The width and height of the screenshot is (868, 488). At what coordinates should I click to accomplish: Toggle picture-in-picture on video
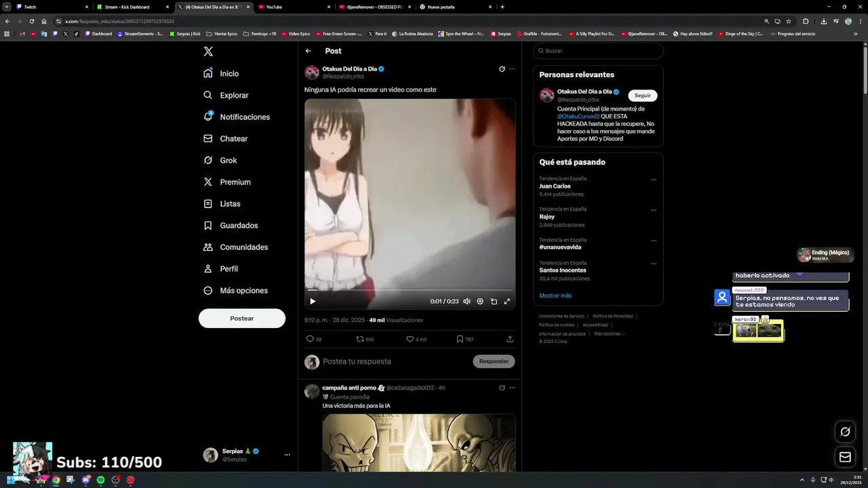click(x=494, y=301)
